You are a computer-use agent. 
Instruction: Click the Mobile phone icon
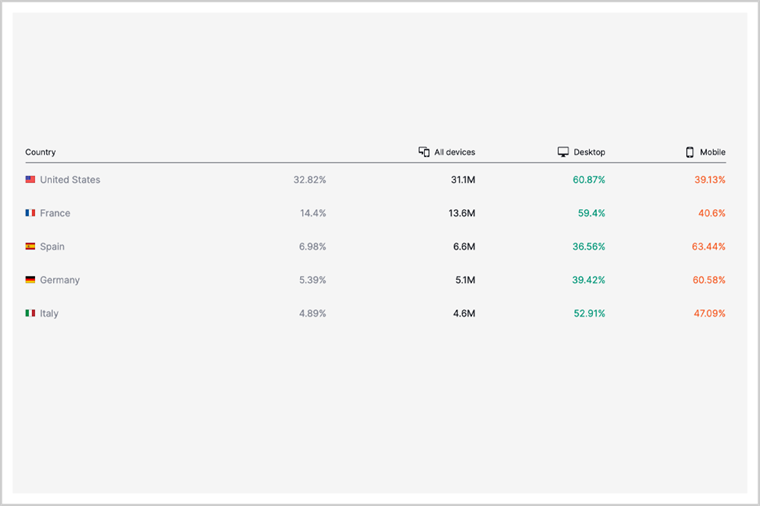[x=690, y=152]
